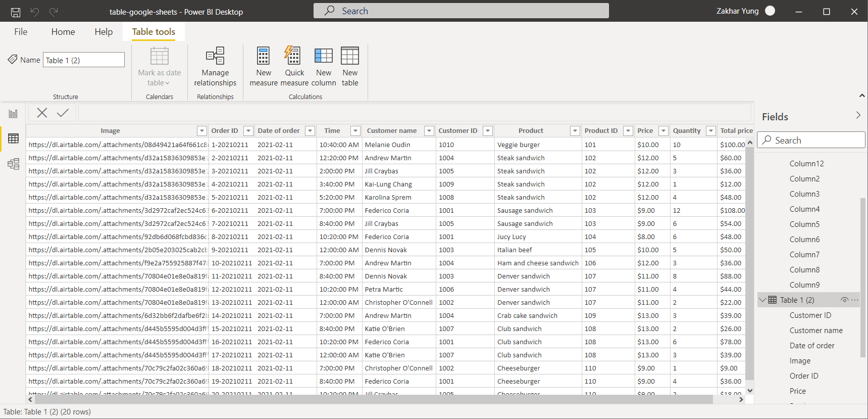Select the Customer name field
The image size is (868, 419).
[x=816, y=330]
